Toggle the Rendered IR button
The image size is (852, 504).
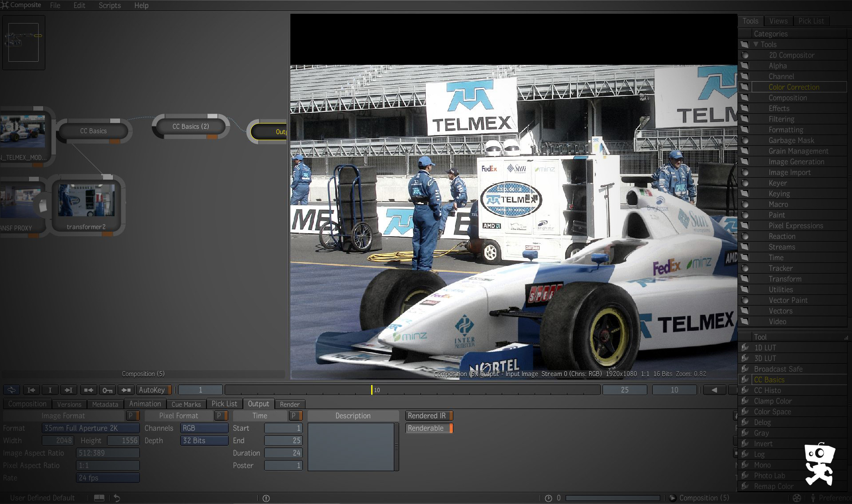[429, 416]
